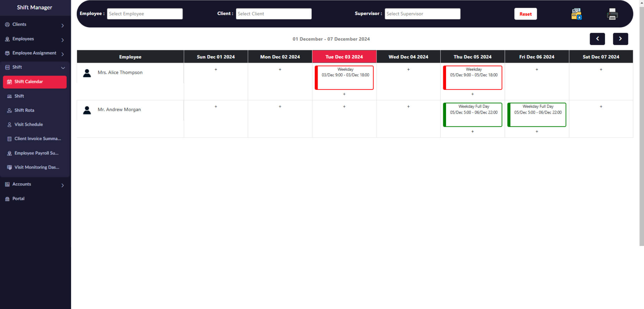Click the Shift Rota icon

coord(9,110)
